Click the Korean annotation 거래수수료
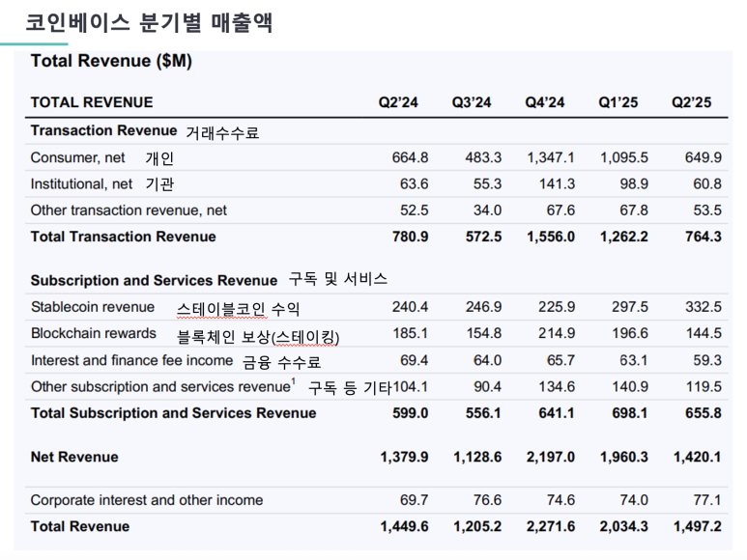The width and height of the screenshot is (747, 560). pyautogui.click(x=222, y=132)
